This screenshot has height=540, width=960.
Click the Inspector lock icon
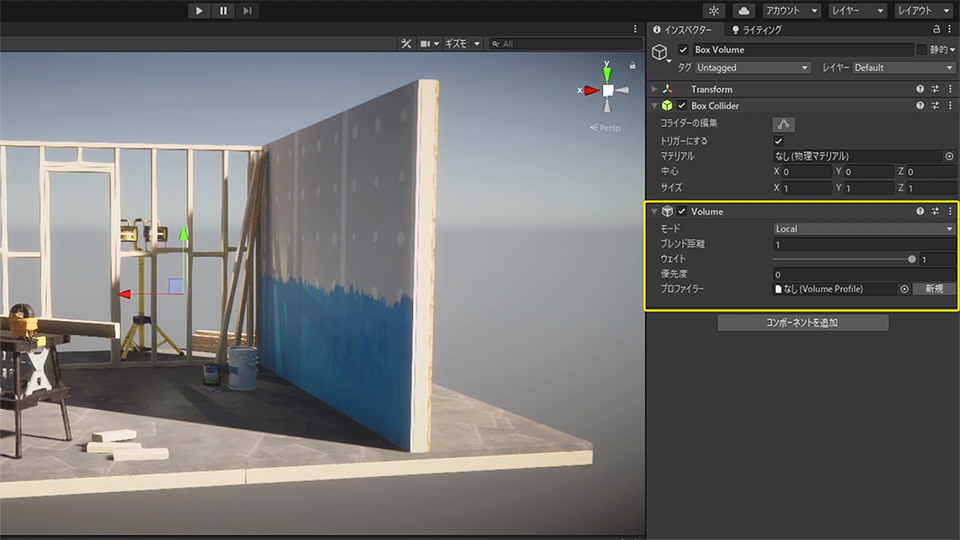click(x=936, y=30)
